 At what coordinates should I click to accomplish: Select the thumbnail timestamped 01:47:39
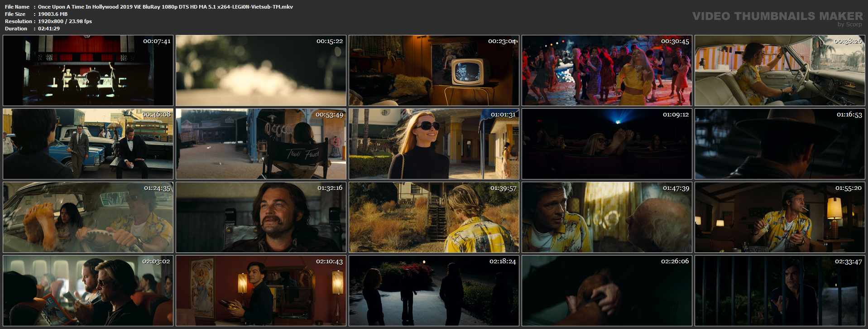[607, 218]
